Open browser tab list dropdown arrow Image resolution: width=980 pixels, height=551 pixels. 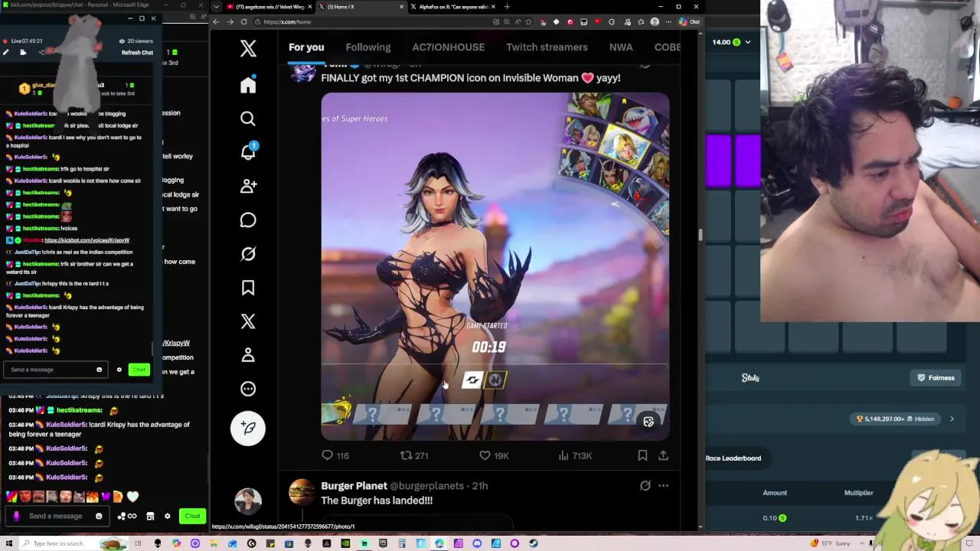tap(216, 7)
